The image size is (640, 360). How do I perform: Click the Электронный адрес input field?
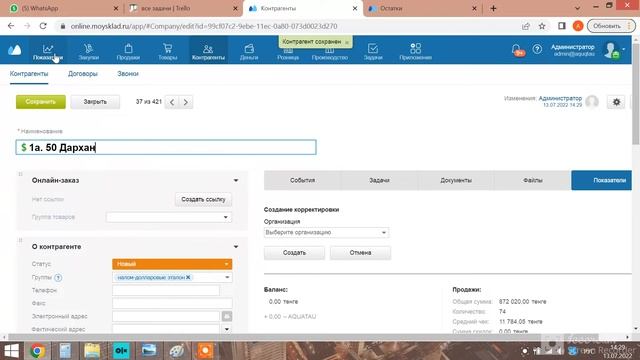point(166,316)
